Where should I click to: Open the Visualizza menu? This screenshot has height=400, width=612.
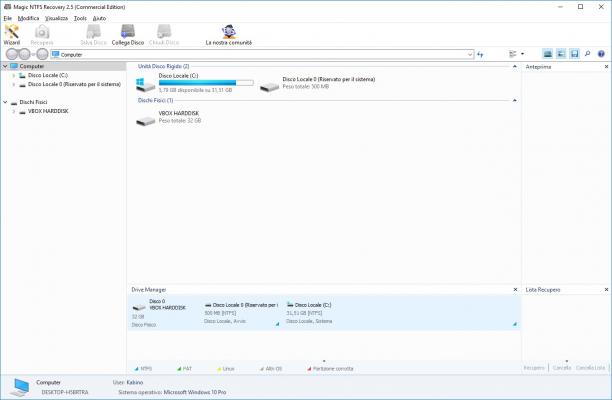pyautogui.click(x=56, y=18)
